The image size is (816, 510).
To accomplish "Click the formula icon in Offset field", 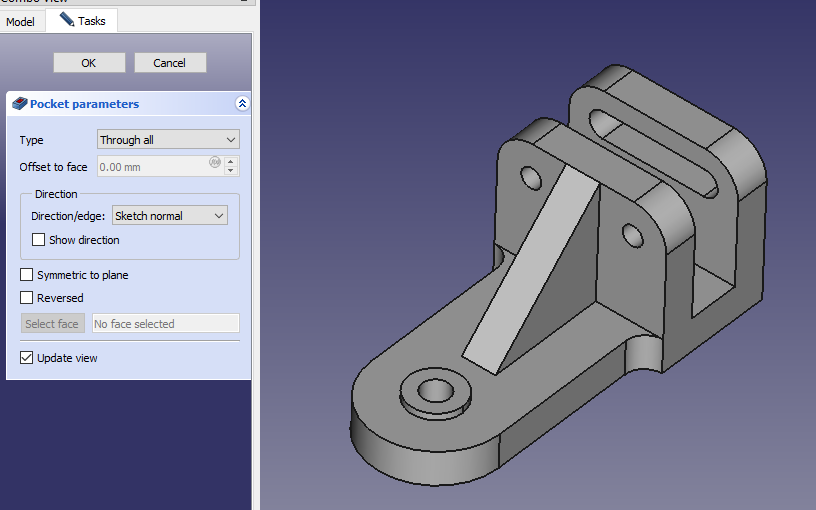I will click(214, 162).
